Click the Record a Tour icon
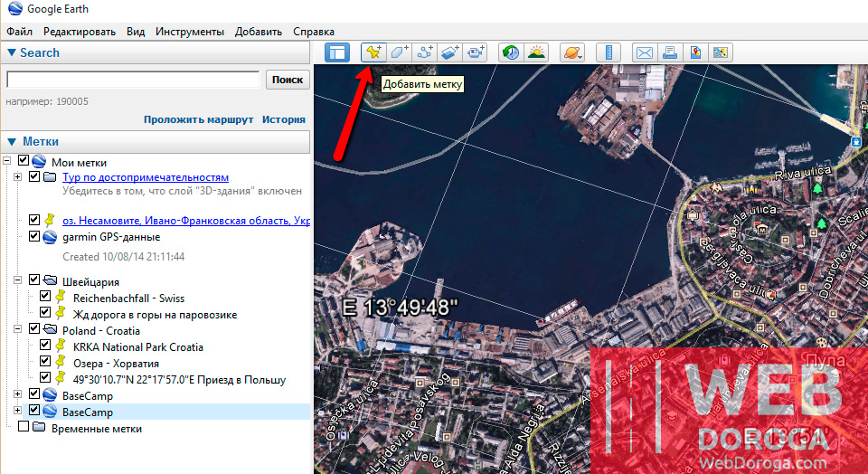Viewport: 868px width, 474px height. [x=476, y=52]
